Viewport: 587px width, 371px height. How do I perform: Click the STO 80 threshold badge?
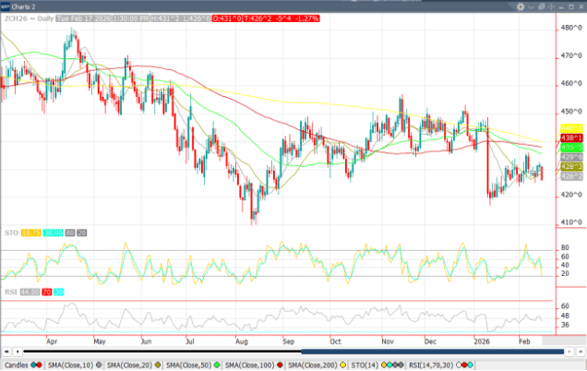(x=70, y=233)
